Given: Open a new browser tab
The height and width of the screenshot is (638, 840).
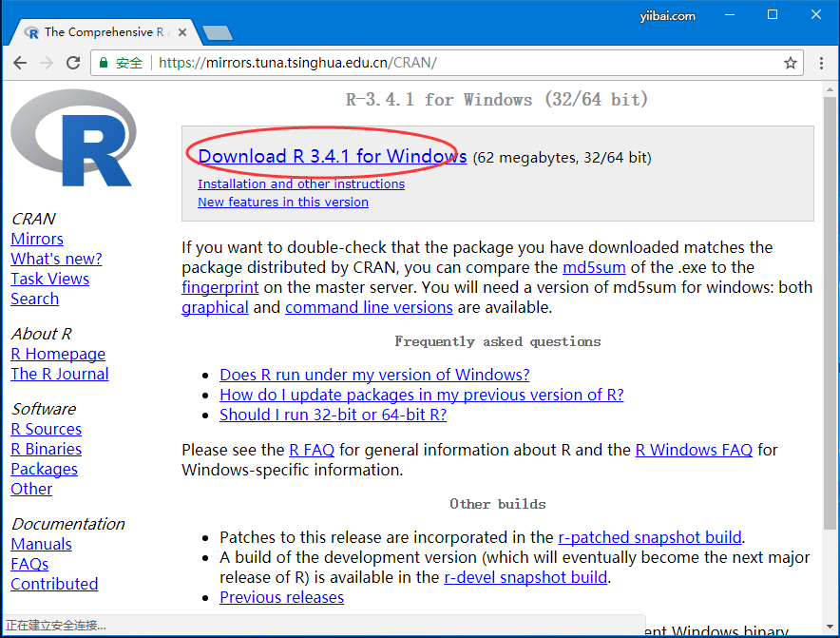Looking at the screenshot, I should pyautogui.click(x=218, y=33).
